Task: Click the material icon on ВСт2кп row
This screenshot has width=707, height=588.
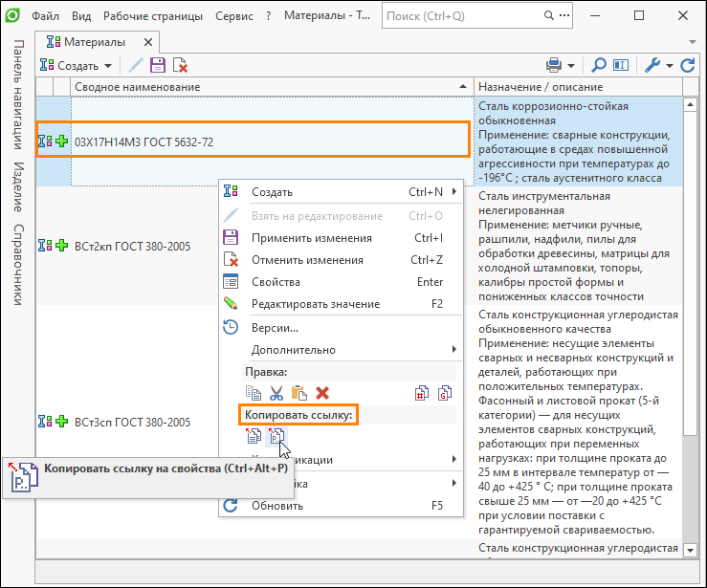Action: (45, 245)
